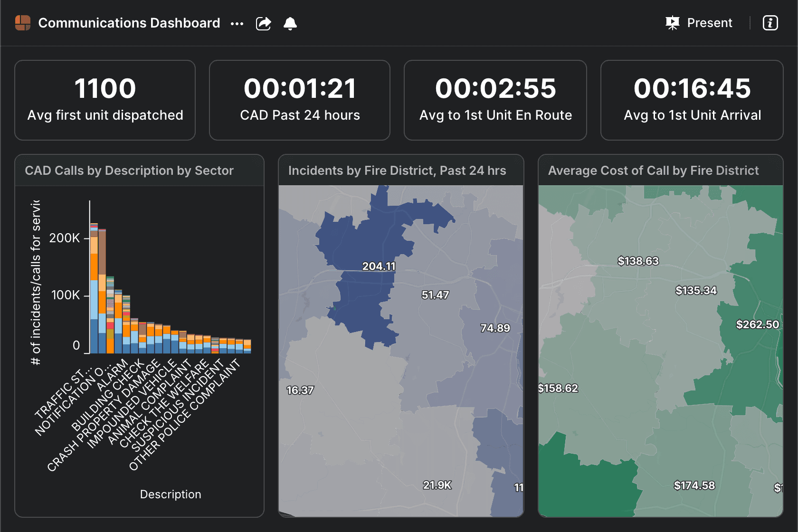Start Present mode via Present label
The height and width of the screenshot is (532, 798).
coord(710,23)
